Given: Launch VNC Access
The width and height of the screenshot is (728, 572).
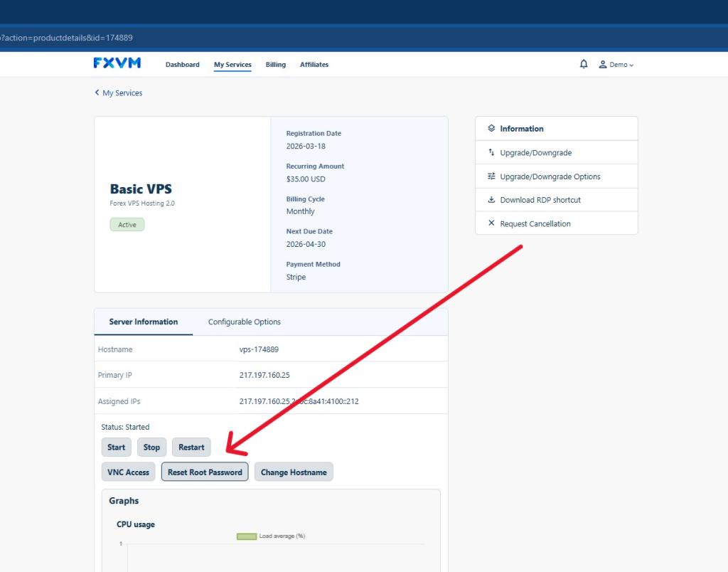Looking at the screenshot, I should pyautogui.click(x=128, y=472).
